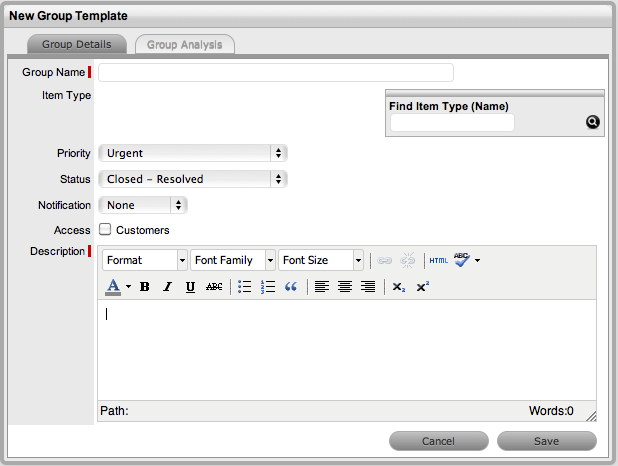Open the HTML source editor
This screenshot has height=466, width=618.
coord(438,260)
